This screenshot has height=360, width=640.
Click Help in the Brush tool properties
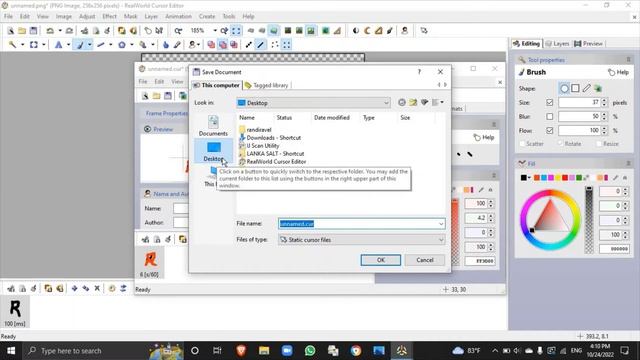pos(618,72)
